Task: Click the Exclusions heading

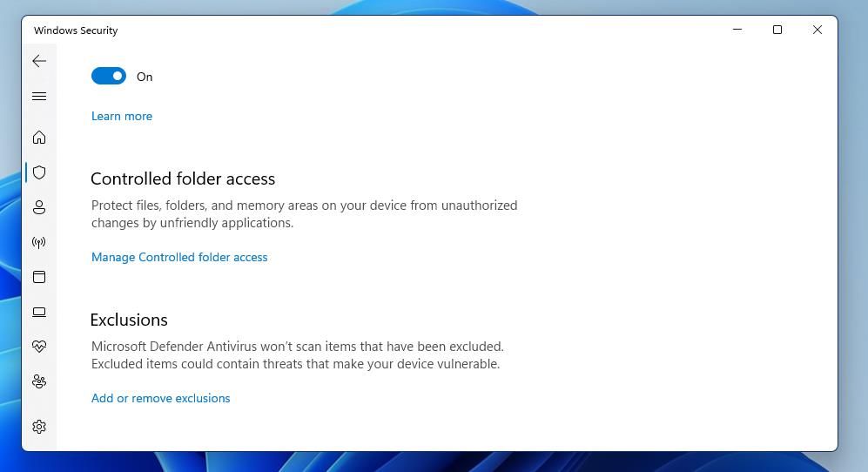Action: 129,320
